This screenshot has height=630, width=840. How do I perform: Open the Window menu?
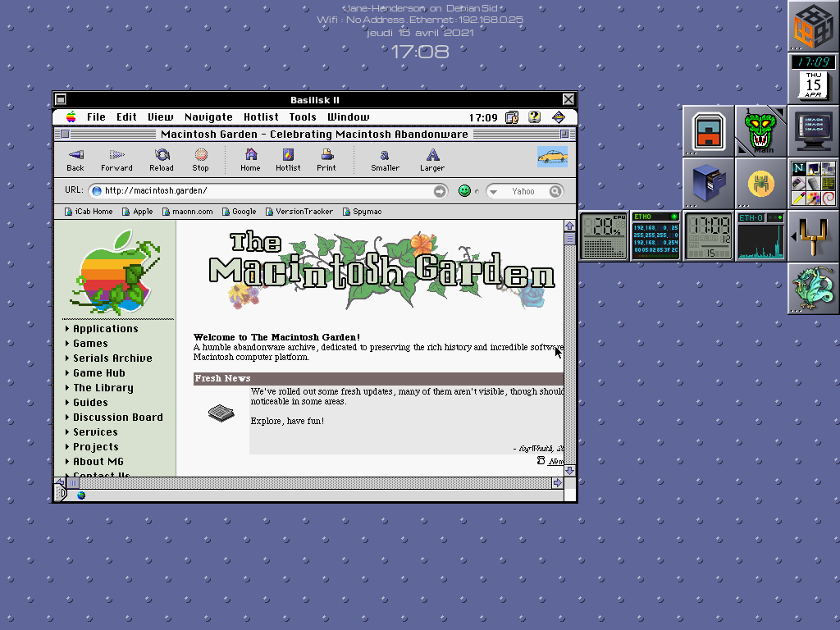(x=348, y=116)
